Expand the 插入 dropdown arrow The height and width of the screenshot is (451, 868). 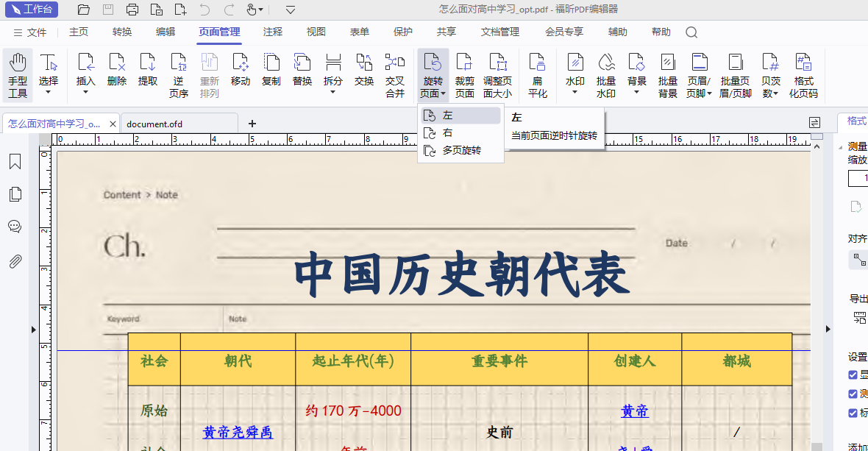pos(86,93)
